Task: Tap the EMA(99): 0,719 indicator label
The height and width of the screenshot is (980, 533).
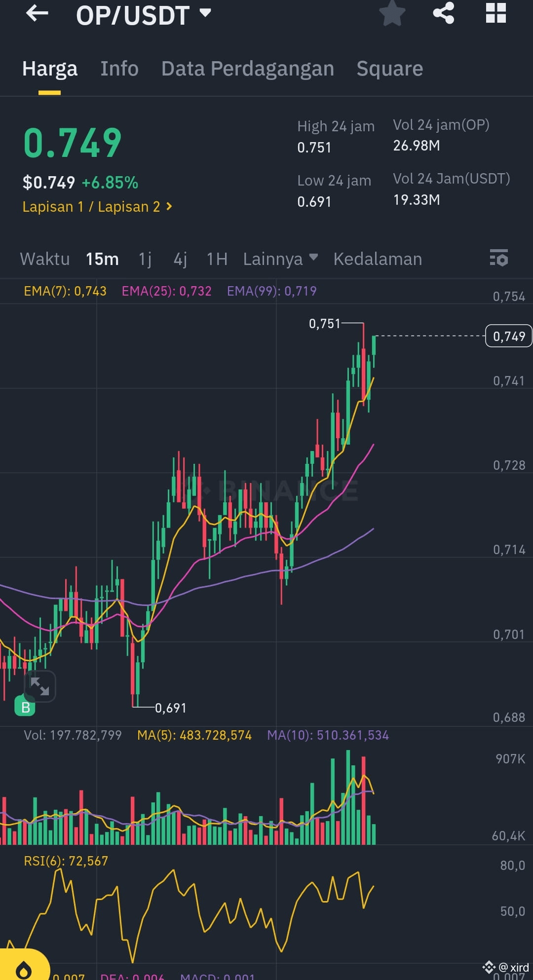Action: [271, 291]
